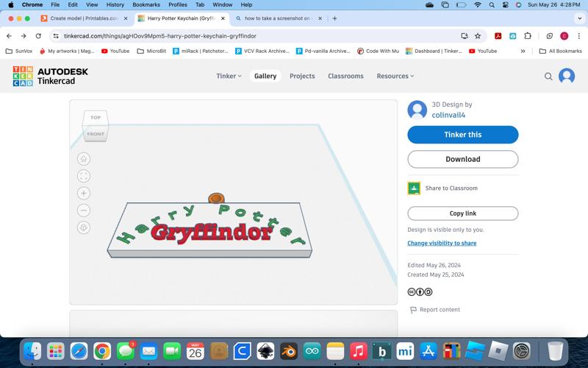The image size is (588, 368).
Task: Close the Harry Potter Keychain tab
Action: (223, 18)
